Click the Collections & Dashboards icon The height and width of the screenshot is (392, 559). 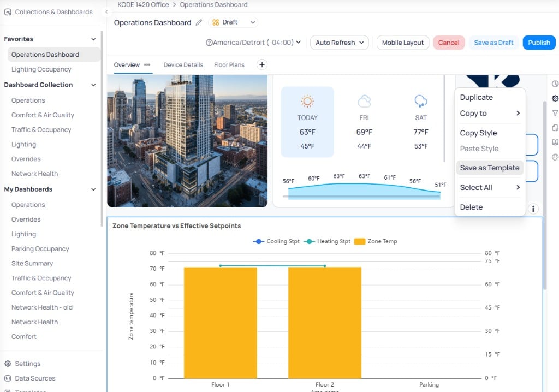pyautogui.click(x=8, y=12)
